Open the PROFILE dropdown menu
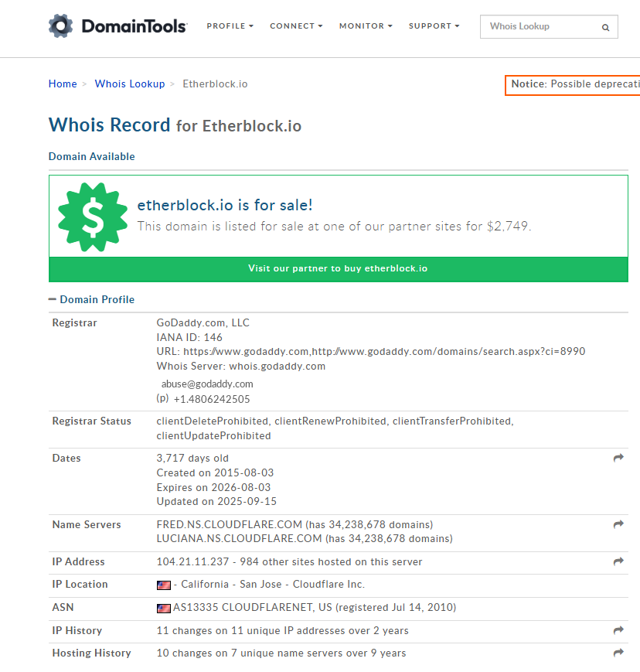This screenshot has width=640, height=672. pyautogui.click(x=230, y=26)
